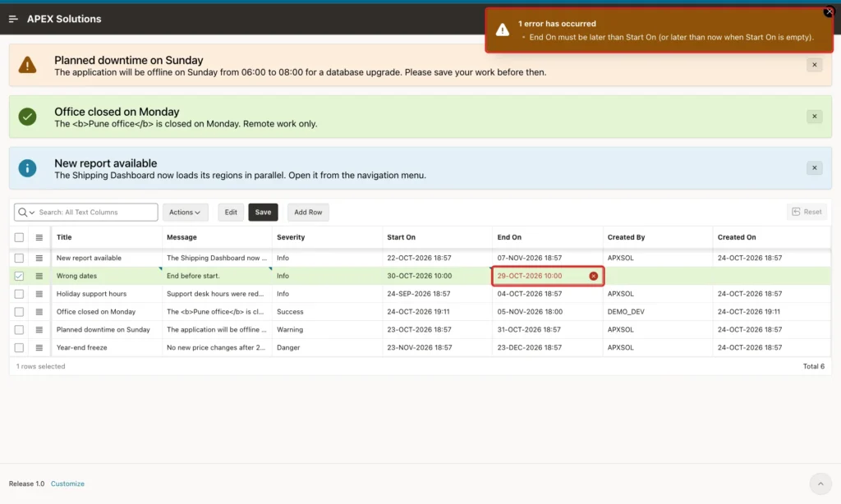Open row actions menu for Holiday support hours
The image size is (841, 504).
[x=39, y=294]
